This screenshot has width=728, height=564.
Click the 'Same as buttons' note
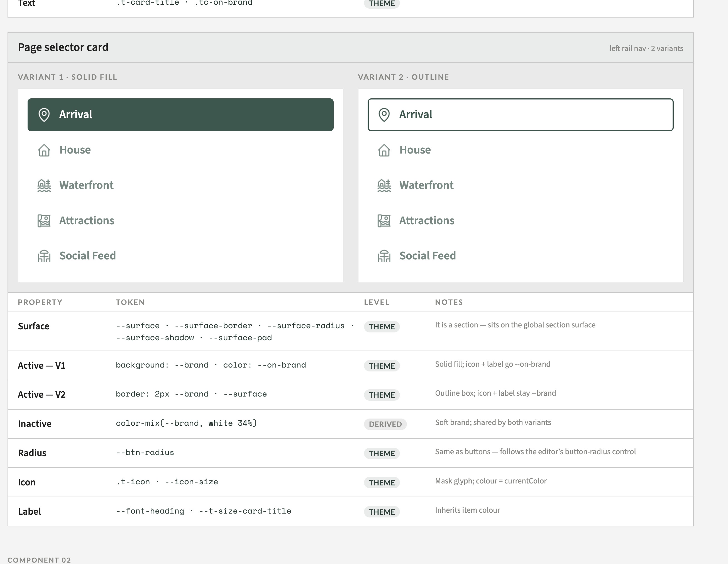535,452
